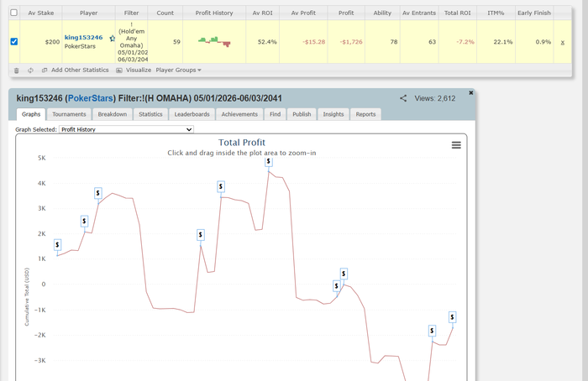Click the Views: 2,612 text

coord(435,98)
